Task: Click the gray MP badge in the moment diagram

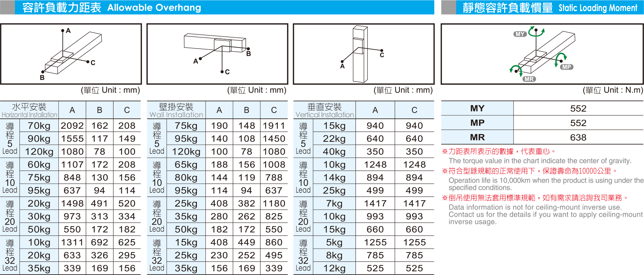Action: [566, 67]
